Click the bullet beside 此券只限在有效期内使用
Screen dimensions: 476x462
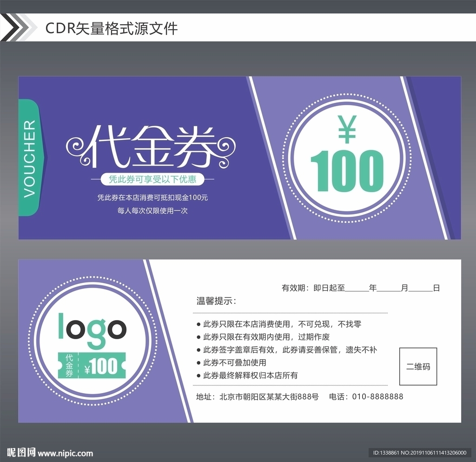tap(198, 337)
